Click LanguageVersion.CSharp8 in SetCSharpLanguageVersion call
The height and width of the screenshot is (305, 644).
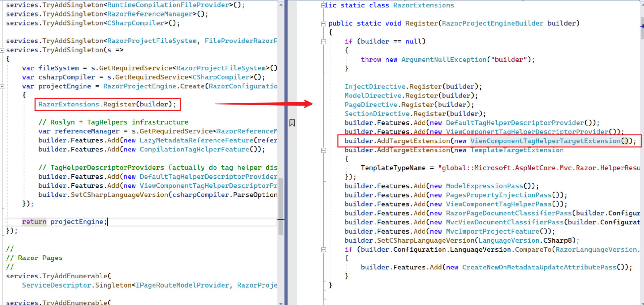(x=525, y=240)
